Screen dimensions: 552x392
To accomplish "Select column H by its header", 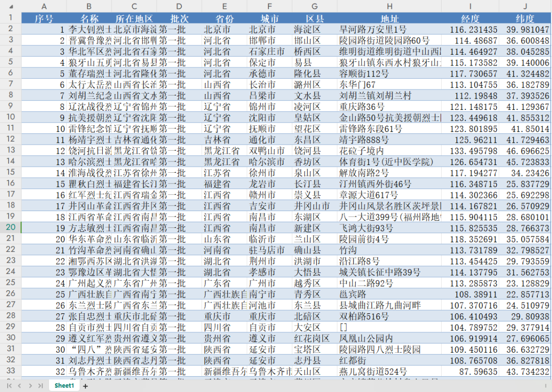I will [x=389, y=6].
